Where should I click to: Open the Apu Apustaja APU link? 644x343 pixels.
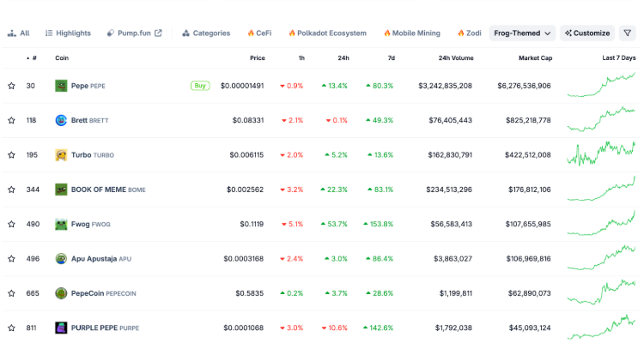pyautogui.click(x=101, y=259)
